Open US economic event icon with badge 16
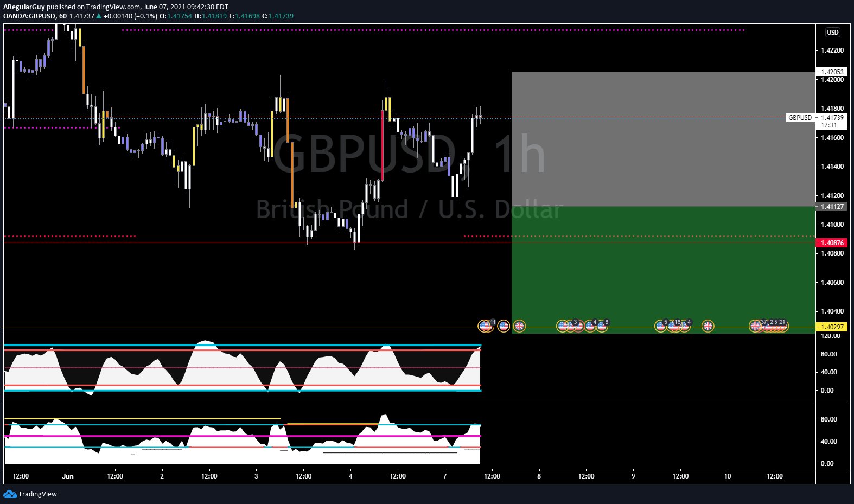Viewport: 854px width, 504px height. pos(673,326)
